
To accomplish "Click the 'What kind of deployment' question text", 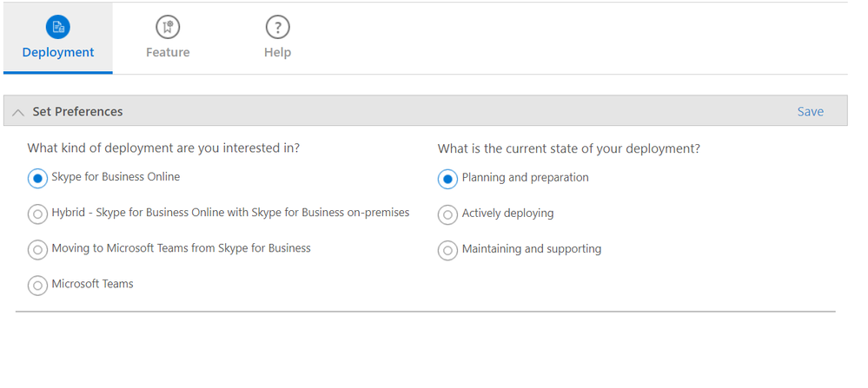I will (x=163, y=148).
